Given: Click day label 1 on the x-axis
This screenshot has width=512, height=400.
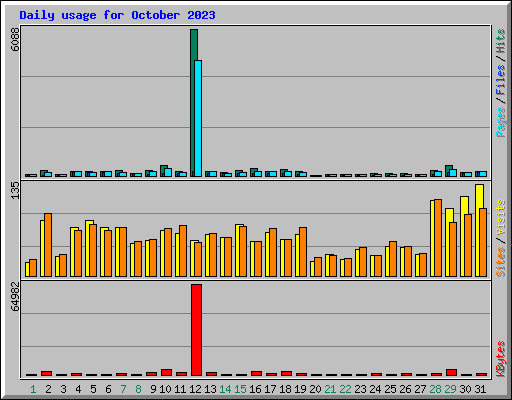Looking at the screenshot, I should pos(33,389).
